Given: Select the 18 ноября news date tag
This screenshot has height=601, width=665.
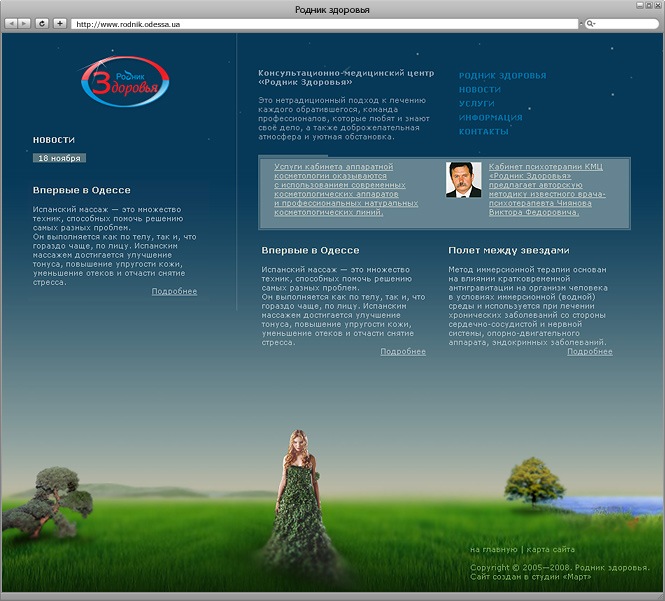Looking at the screenshot, I should [x=59, y=158].
